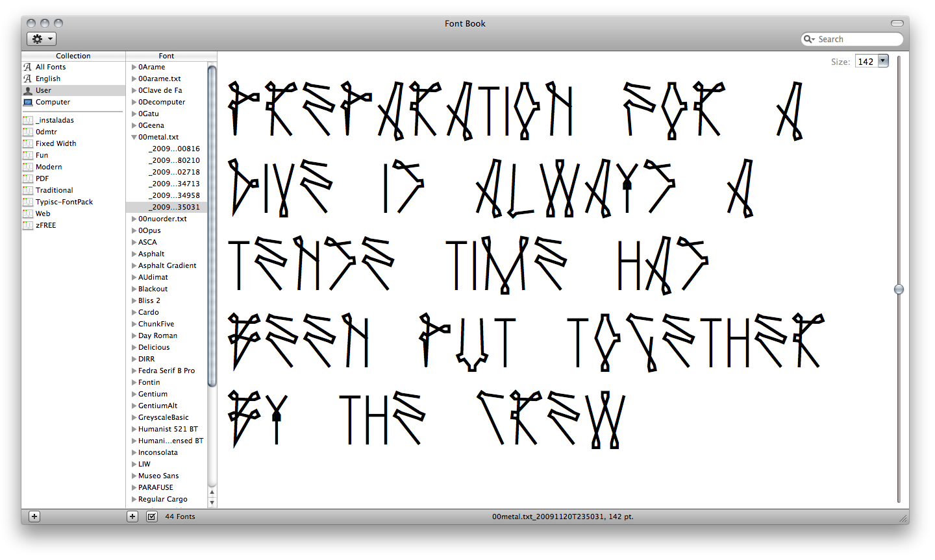Click the PDF collection icon
The image size is (935, 560).
tap(27, 178)
